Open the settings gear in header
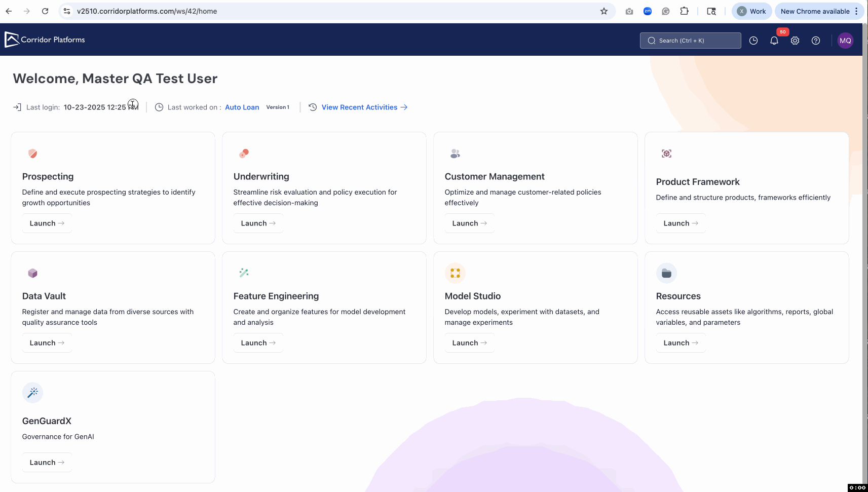This screenshot has width=868, height=492. point(795,41)
